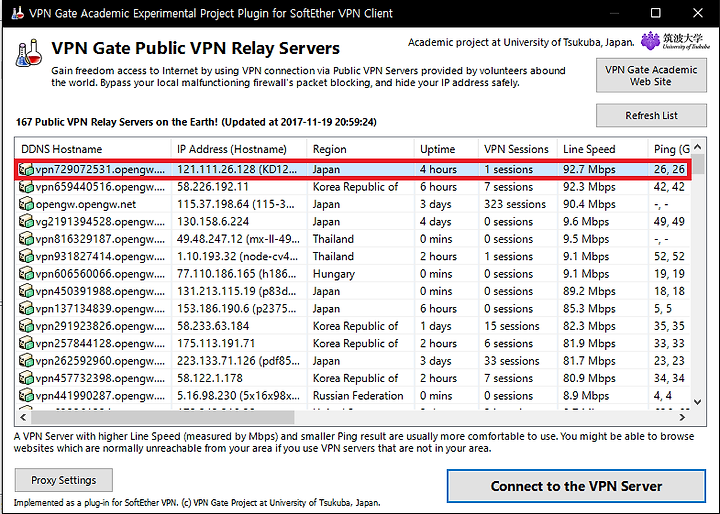Click the 80.9 Mbps line speed cell
Image resolution: width=720 pixels, height=514 pixels.
click(589, 378)
